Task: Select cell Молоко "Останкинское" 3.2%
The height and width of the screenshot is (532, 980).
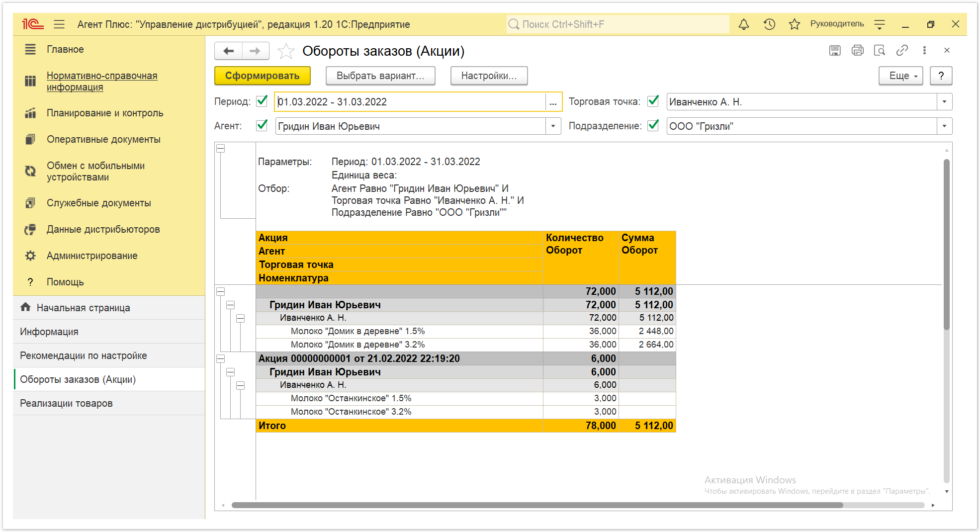Action: click(399, 412)
